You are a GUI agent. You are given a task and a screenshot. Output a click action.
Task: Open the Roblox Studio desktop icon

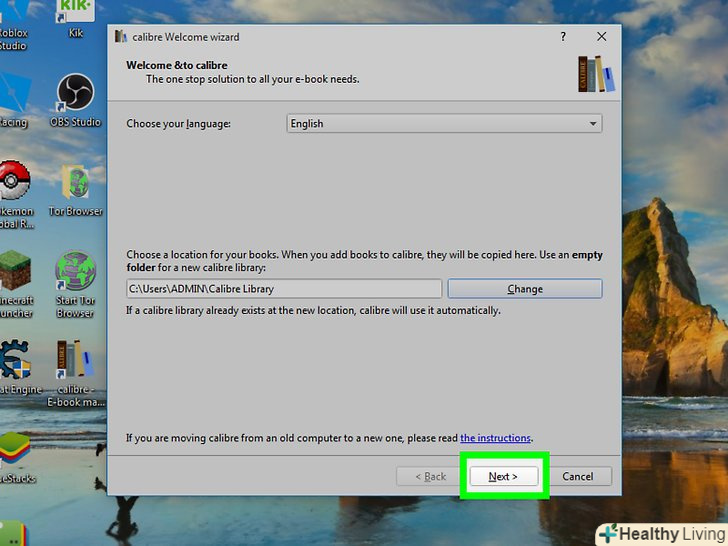click(13, 26)
